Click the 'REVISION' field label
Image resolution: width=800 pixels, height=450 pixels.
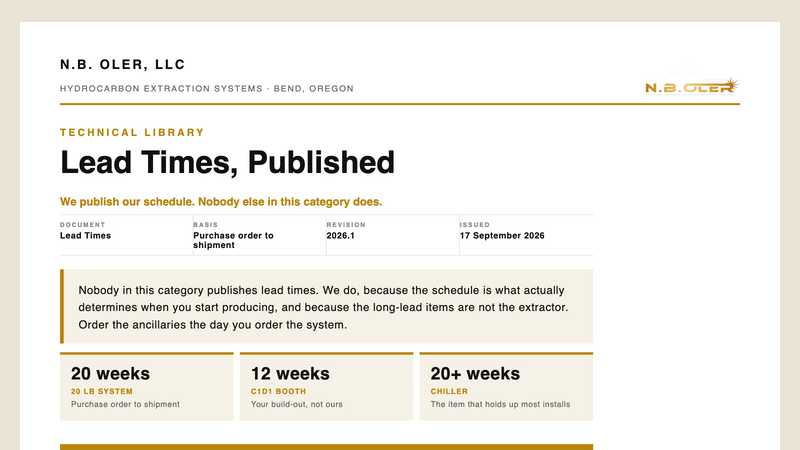346,224
